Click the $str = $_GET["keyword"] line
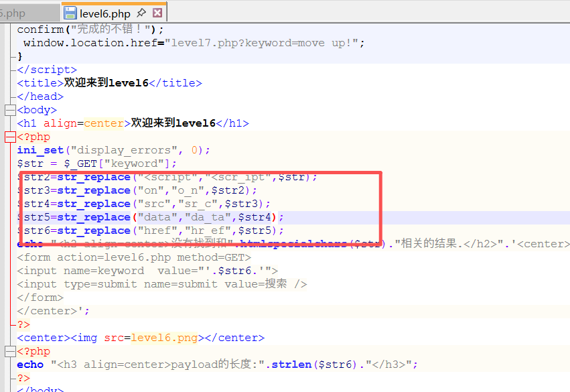Viewport: 570px width, 392px height. pos(96,164)
